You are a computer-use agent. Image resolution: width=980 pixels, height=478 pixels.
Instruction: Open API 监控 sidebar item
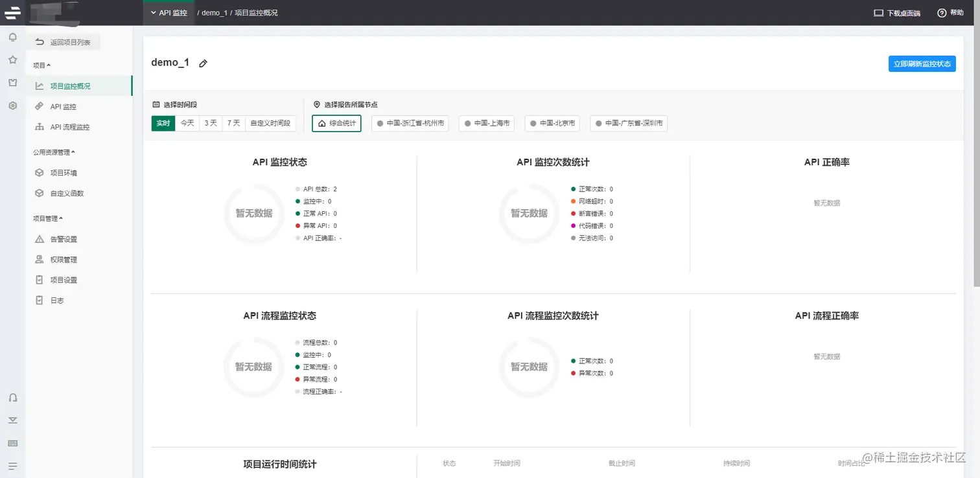point(79,106)
